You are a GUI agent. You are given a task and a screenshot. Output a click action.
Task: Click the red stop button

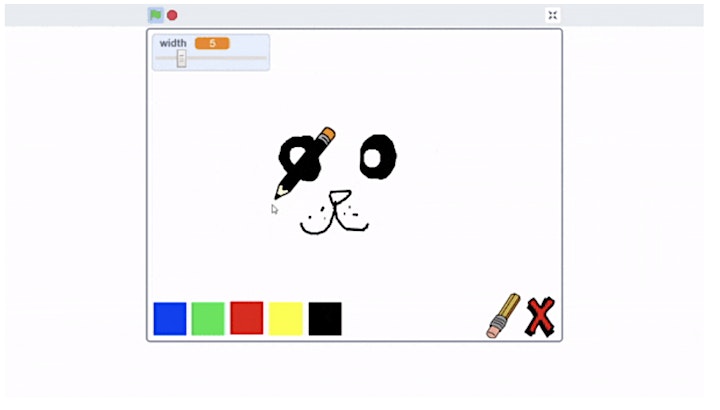[x=172, y=16]
